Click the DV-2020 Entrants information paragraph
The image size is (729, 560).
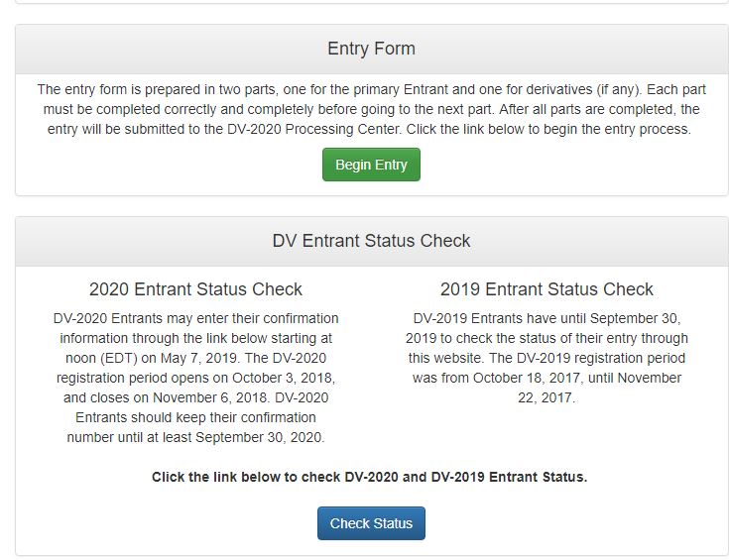pyautogui.click(x=195, y=378)
